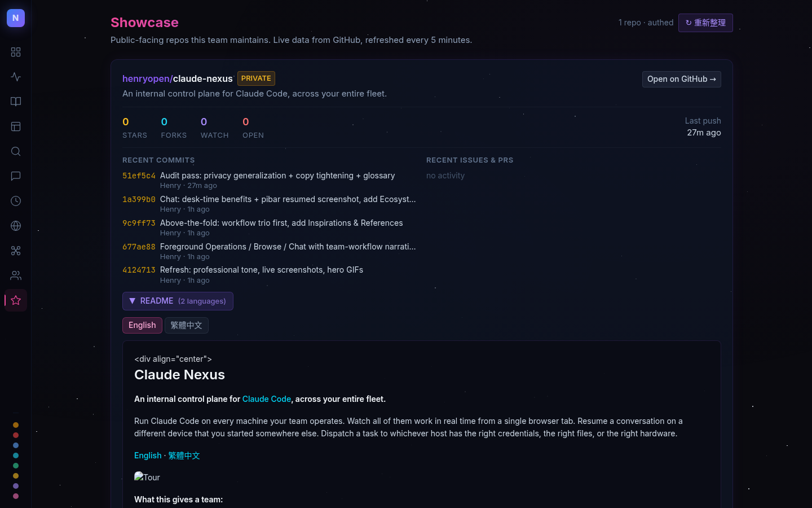Click the PRIVATE badge
Viewport: 812px width, 508px height.
(x=256, y=78)
